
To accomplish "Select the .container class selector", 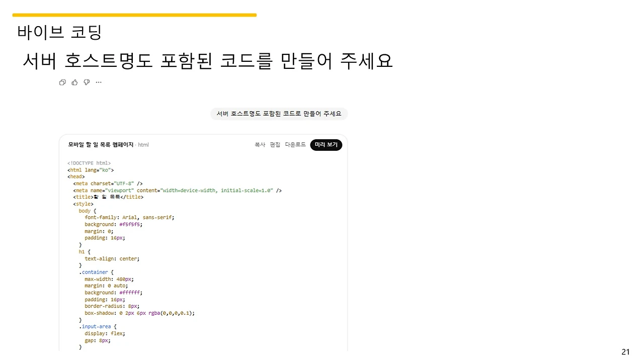I will [x=94, y=272].
